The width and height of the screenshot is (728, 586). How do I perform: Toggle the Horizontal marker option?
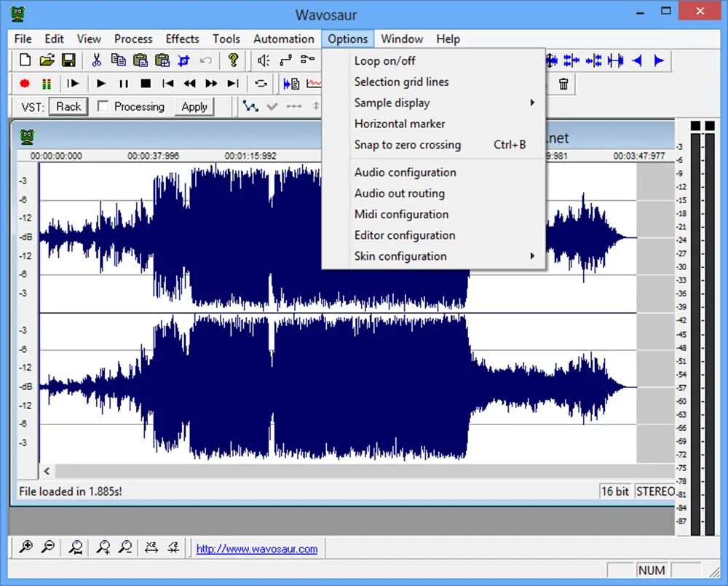433,124
